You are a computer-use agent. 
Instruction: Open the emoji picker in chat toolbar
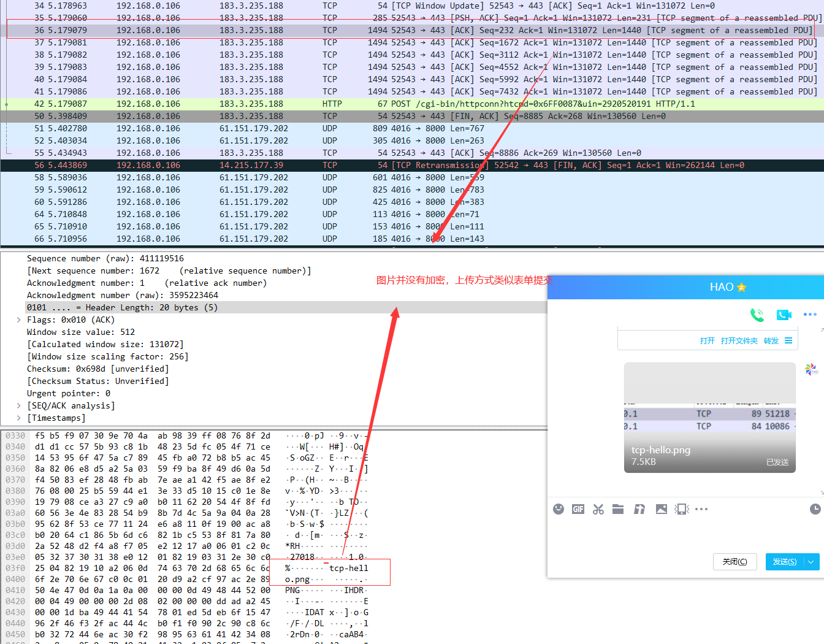(559, 509)
